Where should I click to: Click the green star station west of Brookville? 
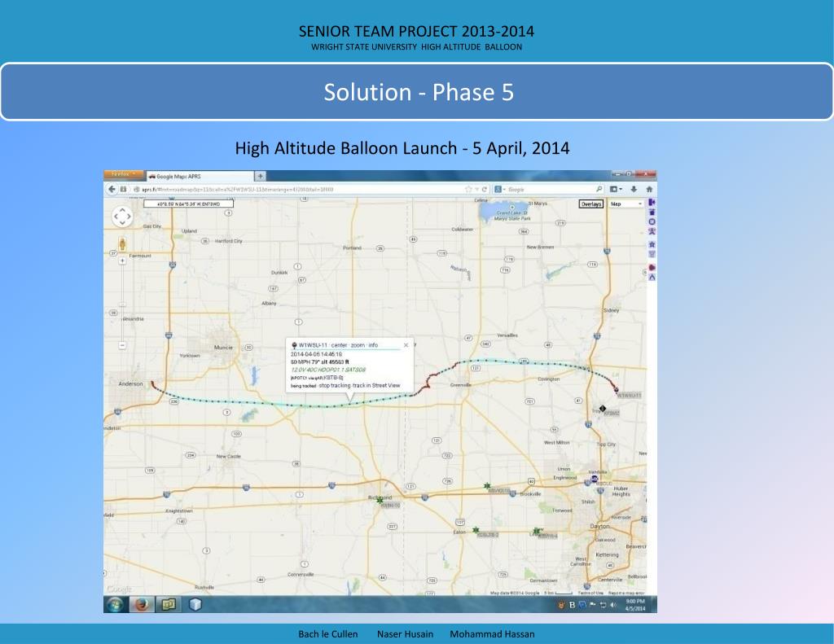(487, 485)
